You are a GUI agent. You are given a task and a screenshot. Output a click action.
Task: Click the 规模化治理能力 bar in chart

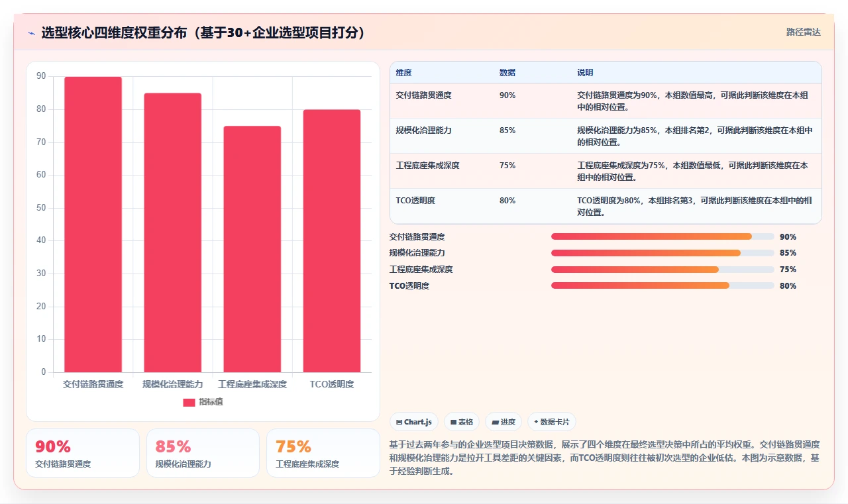click(172, 232)
